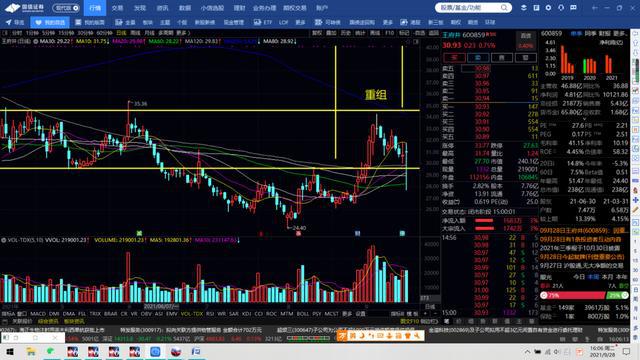Open the 交易 top menu tab

[x=117, y=8]
